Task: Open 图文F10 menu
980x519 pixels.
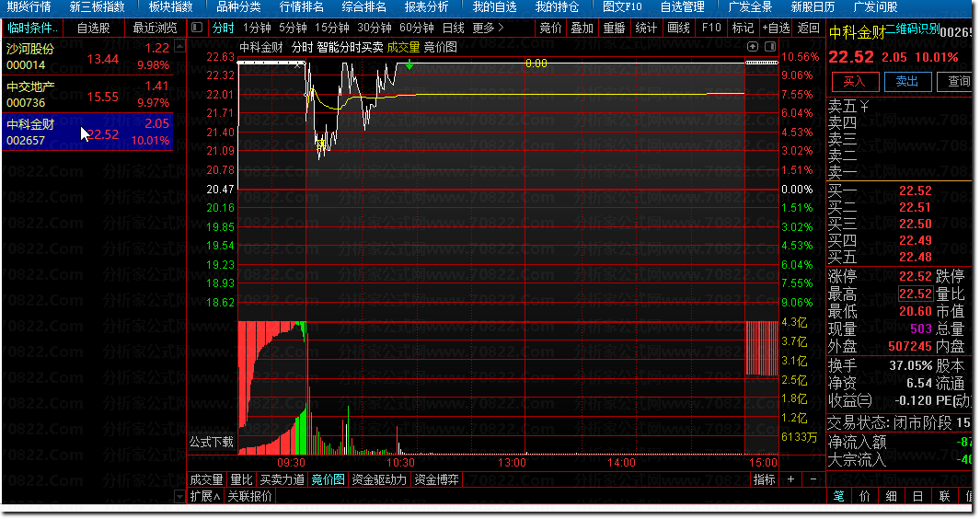Action: [x=622, y=7]
